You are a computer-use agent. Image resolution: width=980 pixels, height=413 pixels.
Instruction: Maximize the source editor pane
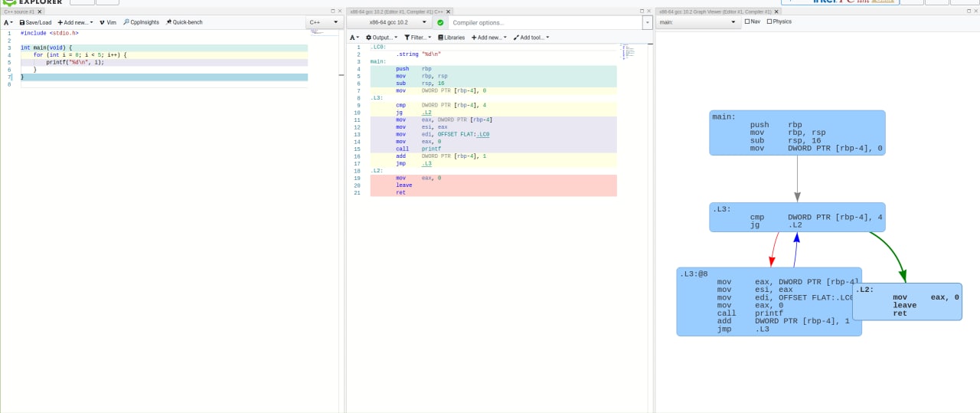[333, 11]
